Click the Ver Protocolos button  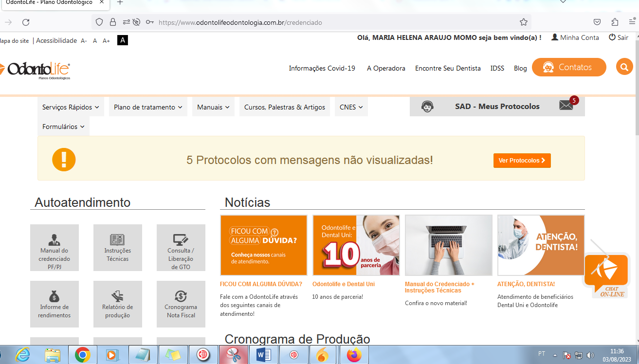[x=522, y=161]
